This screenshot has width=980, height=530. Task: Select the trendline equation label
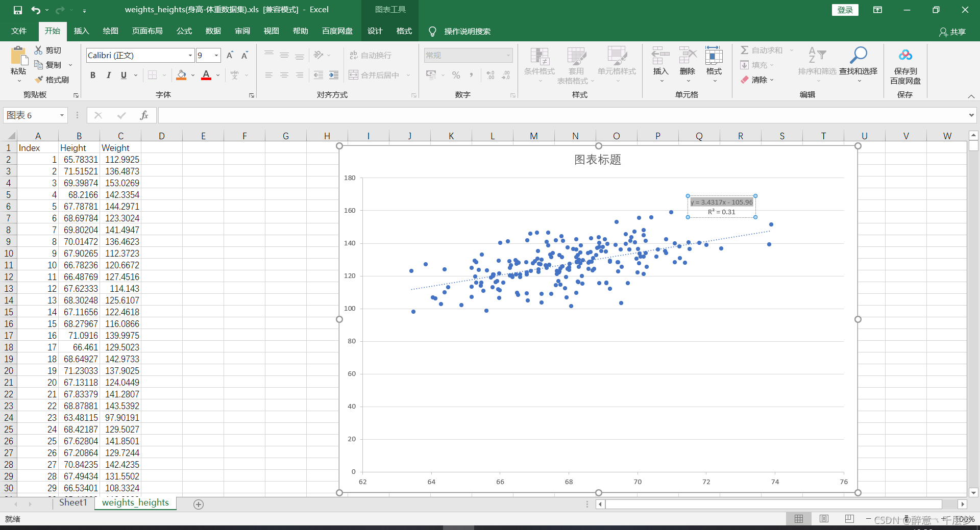click(722, 207)
